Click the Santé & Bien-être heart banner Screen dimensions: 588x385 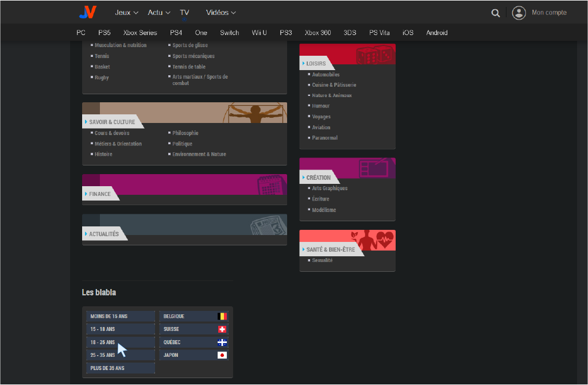tap(347, 240)
